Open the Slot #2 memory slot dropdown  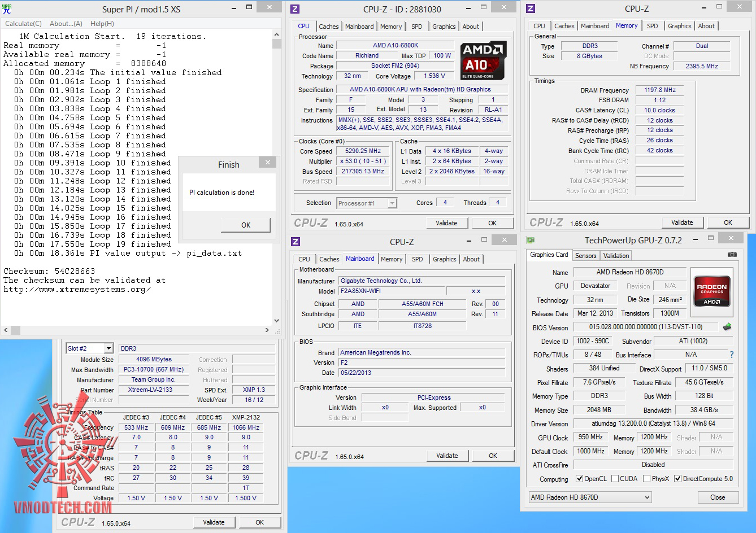pyautogui.click(x=108, y=348)
